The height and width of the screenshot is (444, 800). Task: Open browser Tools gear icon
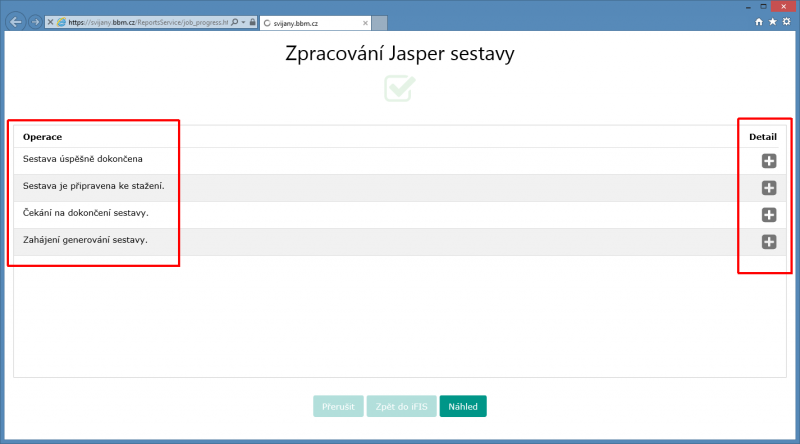pyautogui.click(x=786, y=21)
